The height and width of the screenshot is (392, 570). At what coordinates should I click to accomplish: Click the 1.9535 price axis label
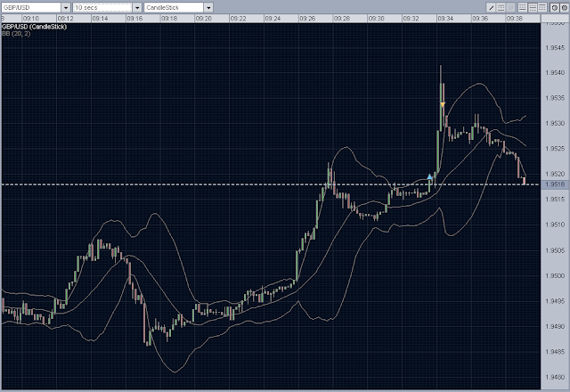(556, 98)
